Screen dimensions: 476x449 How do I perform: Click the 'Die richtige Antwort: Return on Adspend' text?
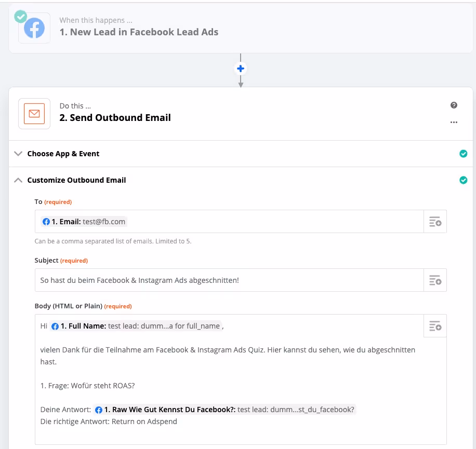tap(109, 421)
